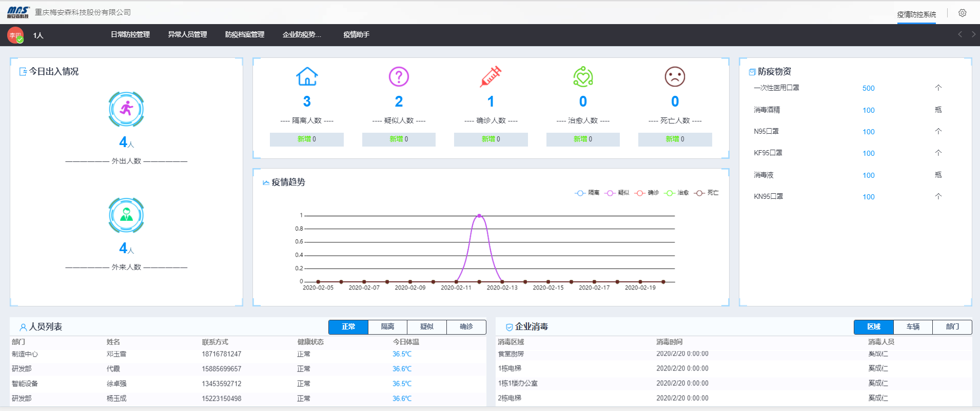The image size is (980, 411).
Task: Click the right navigation scroll arrow
Action: click(973, 34)
